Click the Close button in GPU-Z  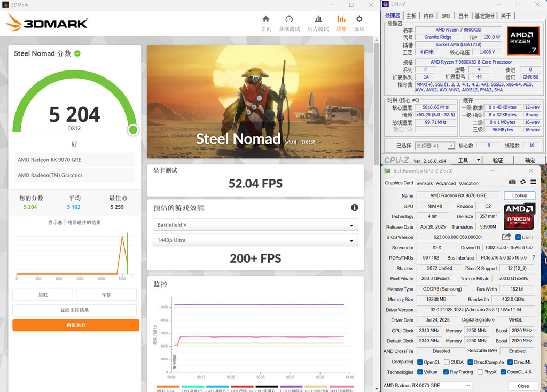point(523,386)
